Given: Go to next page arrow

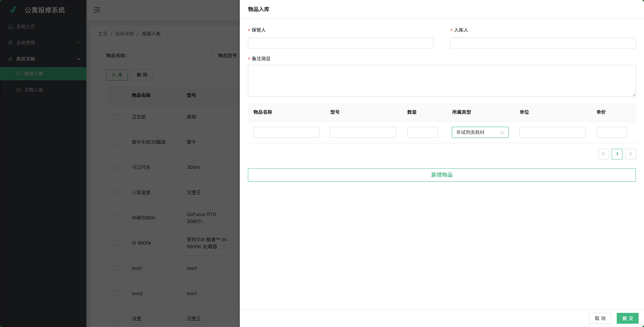Looking at the screenshot, I should pyautogui.click(x=630, y=154).
